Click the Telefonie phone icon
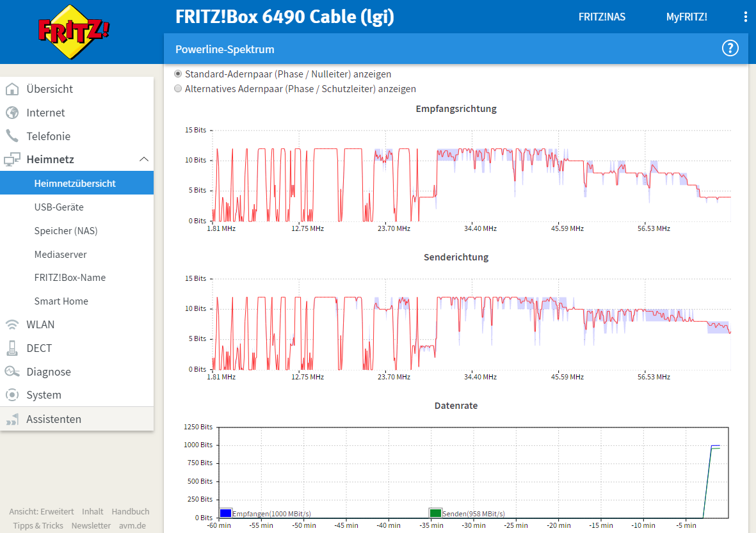 pos(12,136)
